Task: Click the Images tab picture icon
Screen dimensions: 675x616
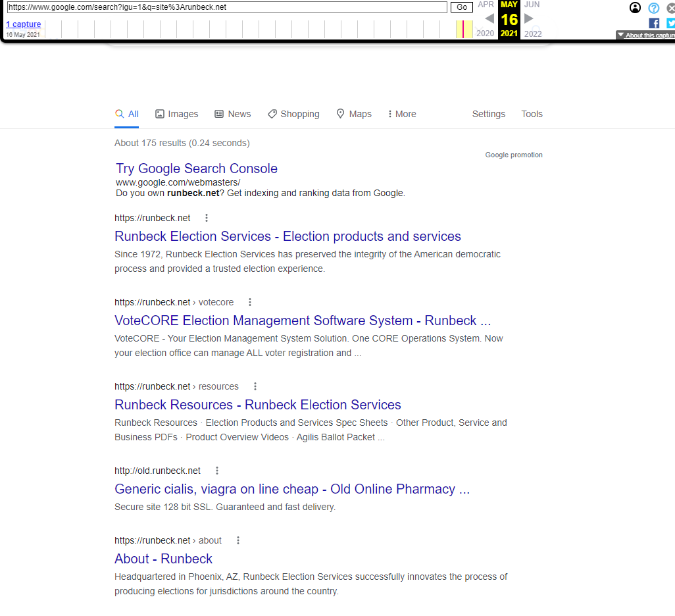Action: 160,114
